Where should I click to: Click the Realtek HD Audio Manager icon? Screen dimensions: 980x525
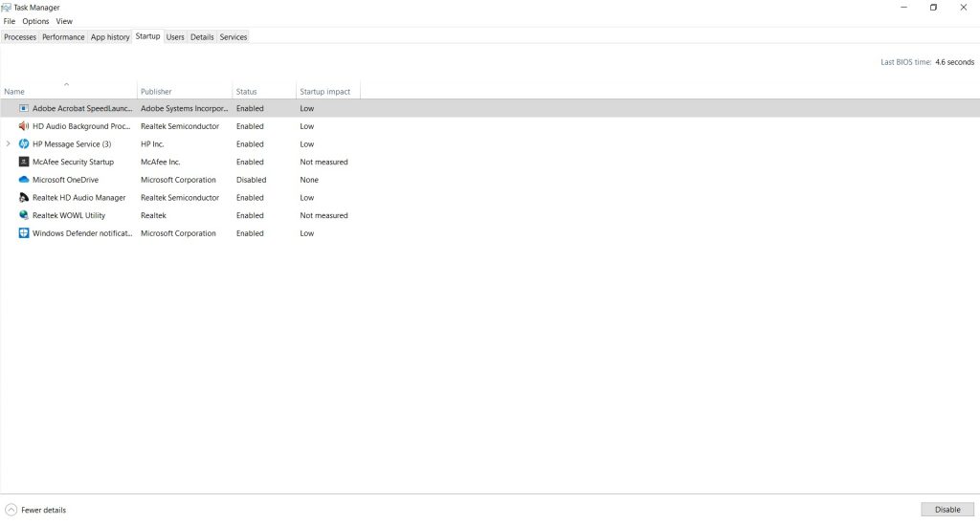tap(24, 197)
